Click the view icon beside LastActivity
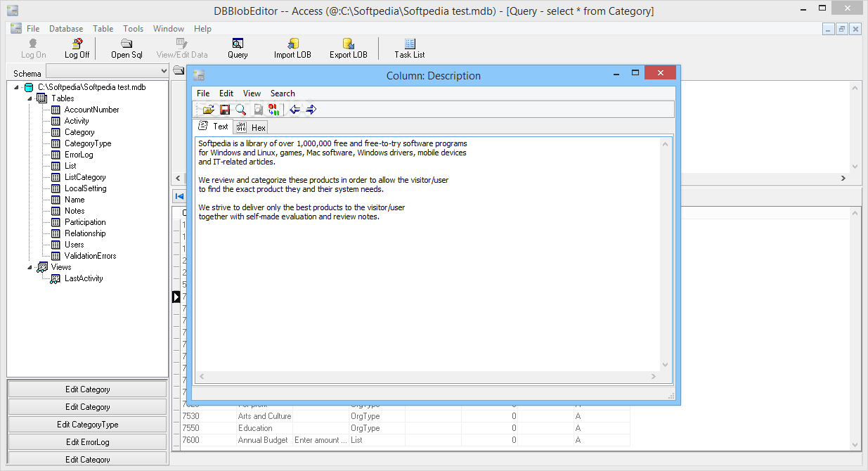The image size is (868, 471). (56, 278)
